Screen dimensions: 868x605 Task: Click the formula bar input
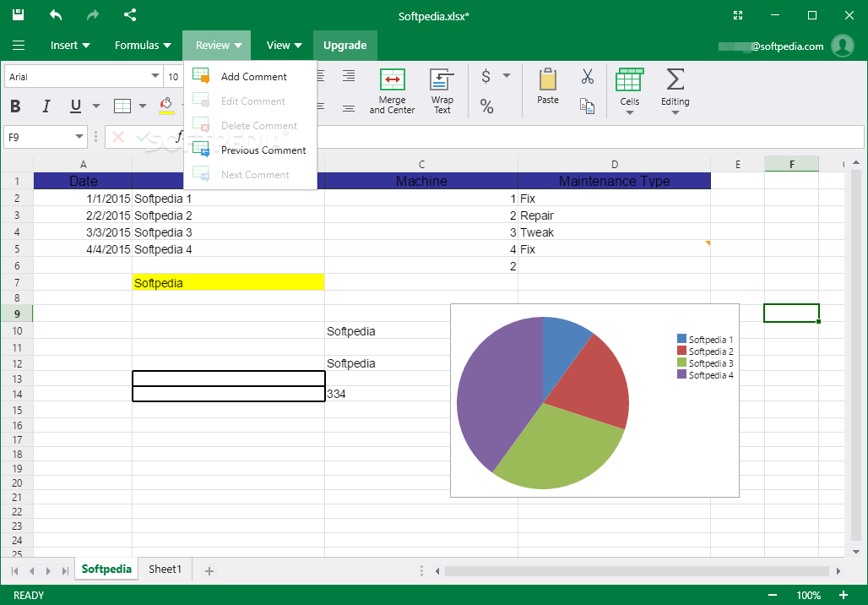click(589, 137)
